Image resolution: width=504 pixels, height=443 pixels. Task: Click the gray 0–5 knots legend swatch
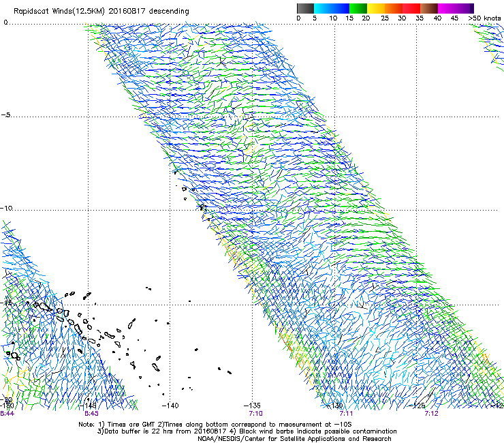pos(305,8)
